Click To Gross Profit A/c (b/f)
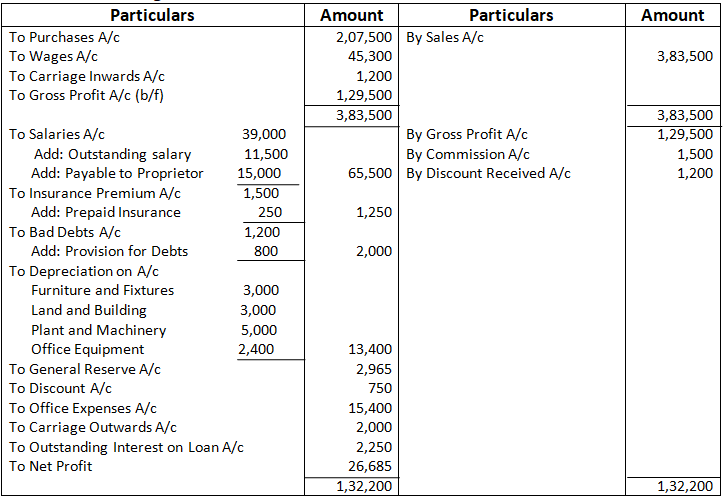 (x=94, y=96)
